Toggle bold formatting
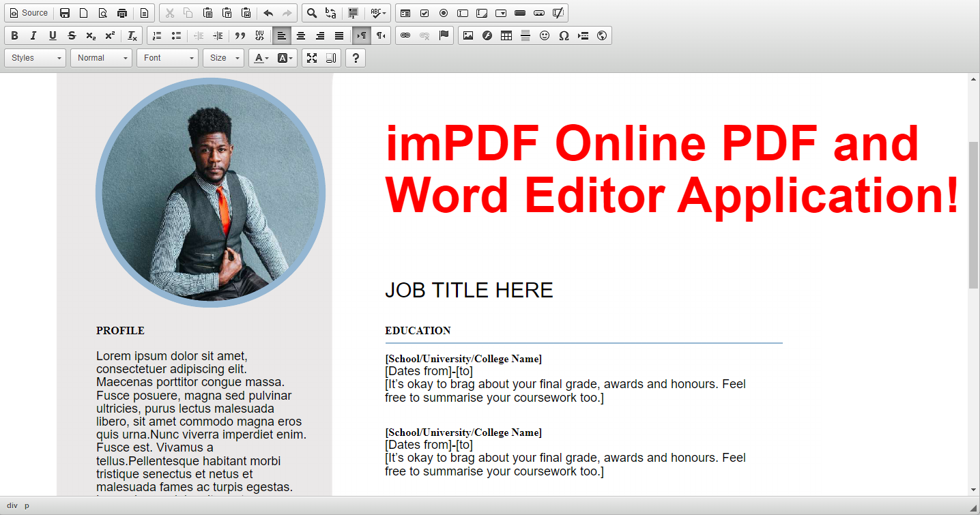Viewport: 980px width, 515px height. point(14,35)
